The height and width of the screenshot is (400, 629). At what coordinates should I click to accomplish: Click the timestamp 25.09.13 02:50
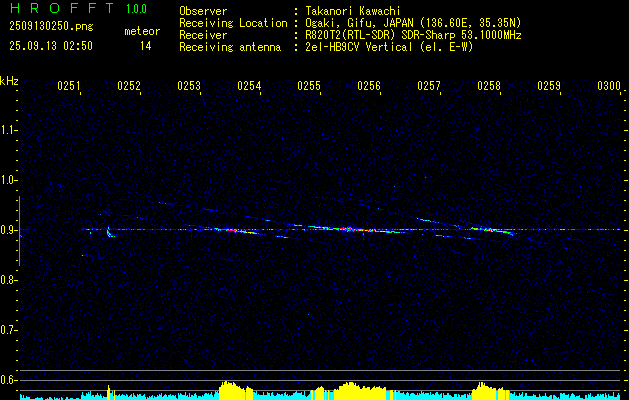[x=51, y=46]
